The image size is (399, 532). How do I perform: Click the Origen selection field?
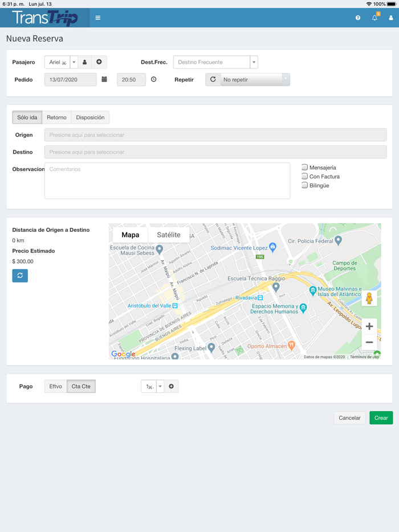[215, 134]
